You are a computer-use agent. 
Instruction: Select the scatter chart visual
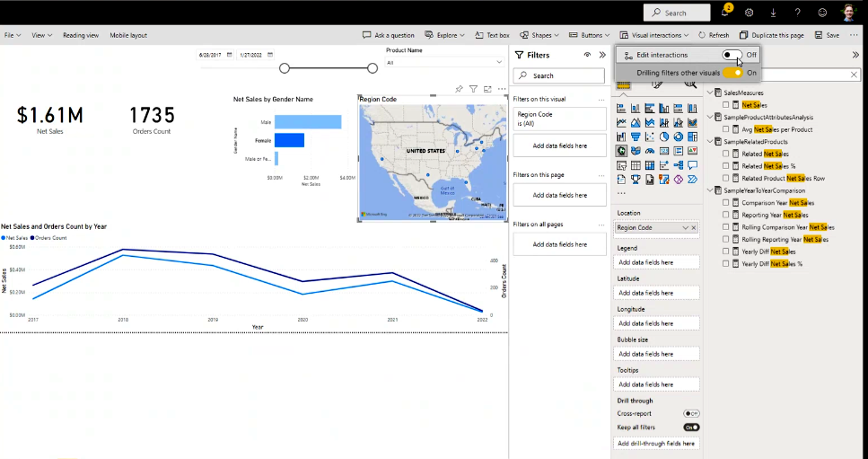[x=650, y=137]
